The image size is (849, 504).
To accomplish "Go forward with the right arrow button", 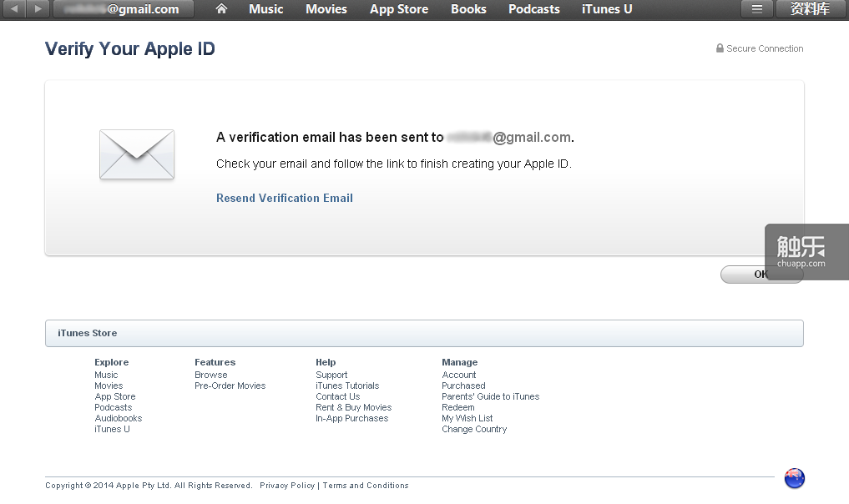I will click(38, 8).
